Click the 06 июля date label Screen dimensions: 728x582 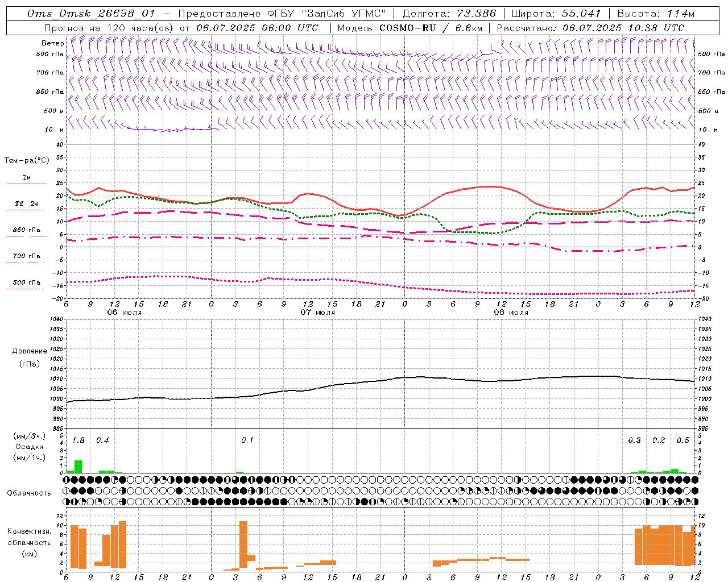point(125,313)
